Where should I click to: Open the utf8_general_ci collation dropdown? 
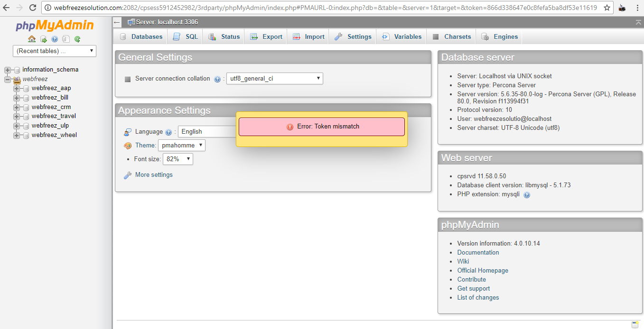pyautogui.click(x=275, y=79)
